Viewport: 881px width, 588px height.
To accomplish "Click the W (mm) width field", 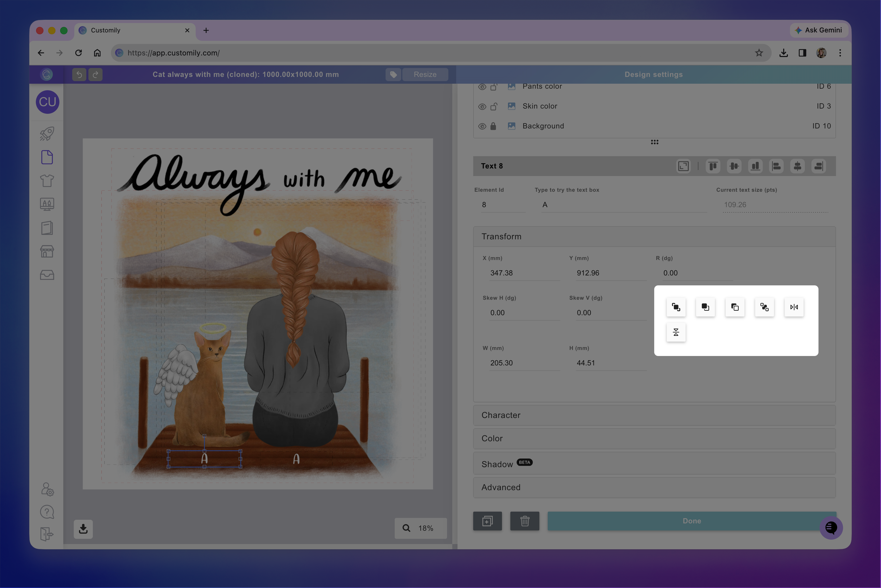I will click(x=524, y=363).
